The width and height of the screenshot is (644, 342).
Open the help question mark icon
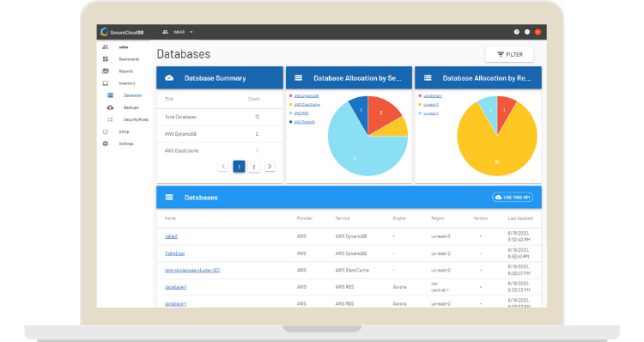[517, 32]
